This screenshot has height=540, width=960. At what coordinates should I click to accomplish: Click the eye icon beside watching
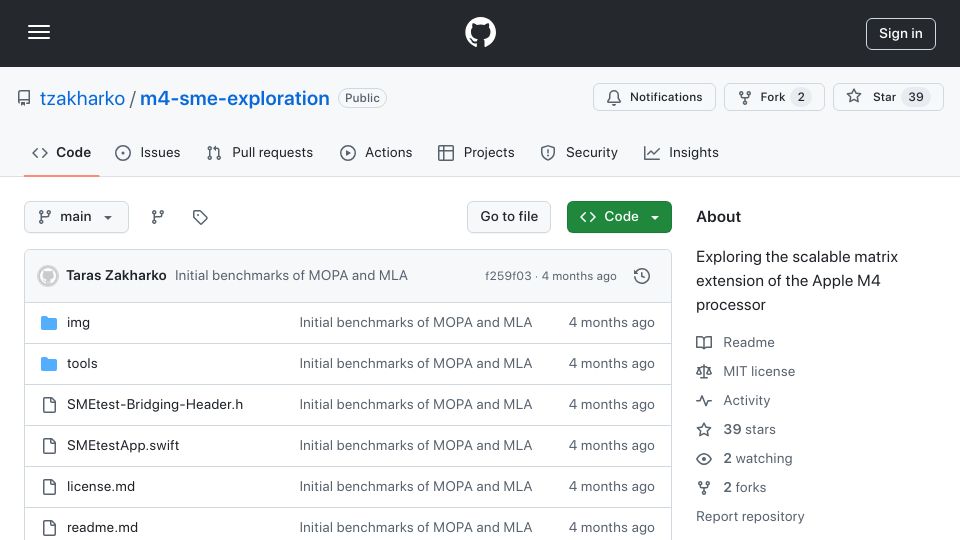(x=704, y=459)
